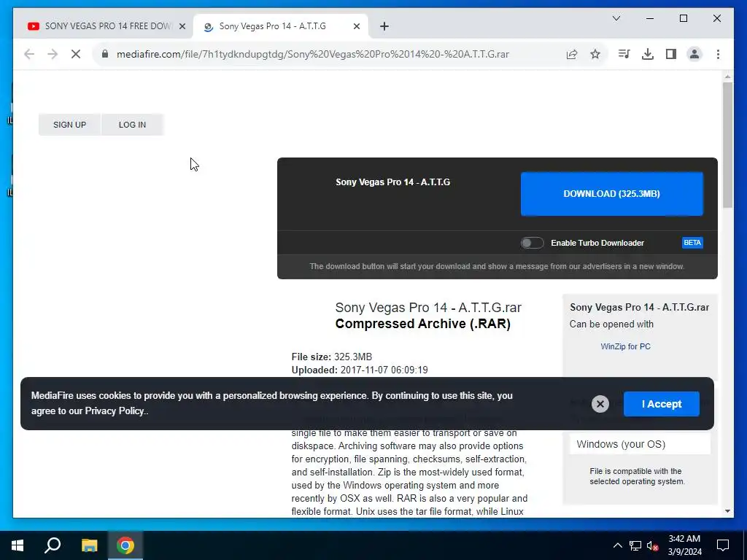Open Windows (your OS) selector
Viewport: 747px width, 560px height.
pos(640,444)
